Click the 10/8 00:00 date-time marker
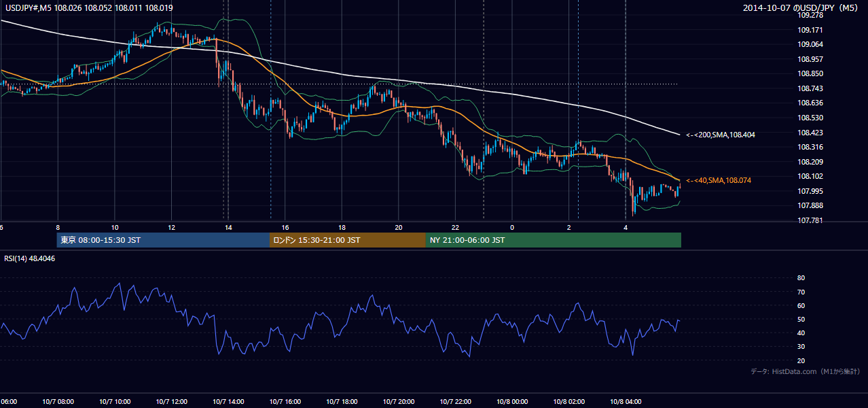This screenshot has height=408, width=868. point(512,402)
